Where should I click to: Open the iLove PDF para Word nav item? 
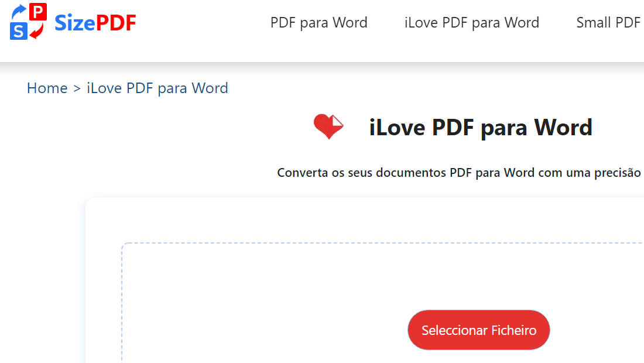[472, 22]
